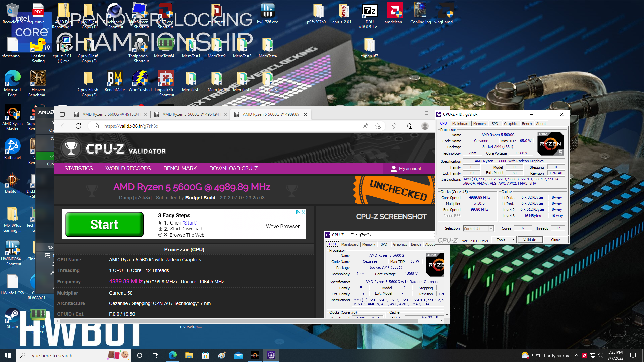Click WORLD RECORDS menu item
The height and width of the screenshot is (362, 644).
pos(128,169)
